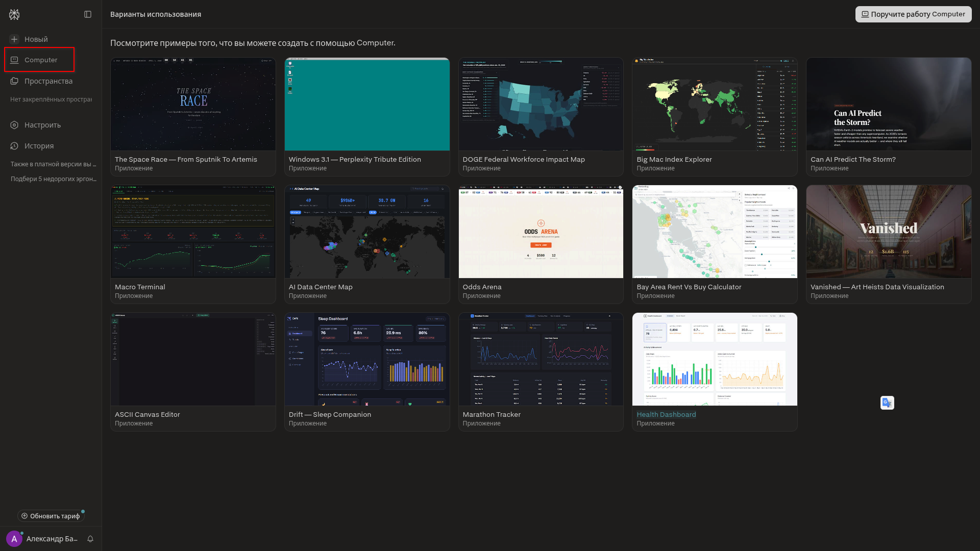
Task: Click 'DOGE Federal Workforce Impact Map' title
Action: [524, 159]
